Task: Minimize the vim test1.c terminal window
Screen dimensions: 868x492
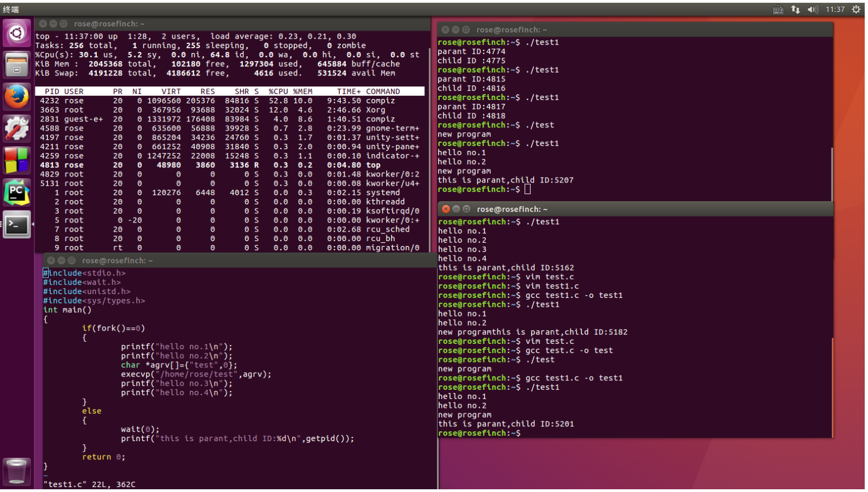Action: pyautogui.click(x=61, y=261)
